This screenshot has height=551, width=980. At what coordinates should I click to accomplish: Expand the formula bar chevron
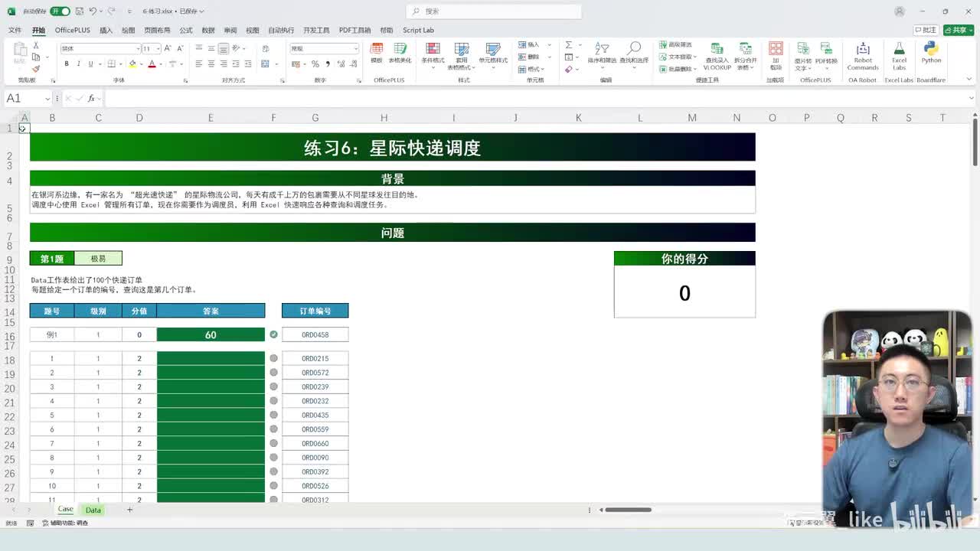pos(972,98)
